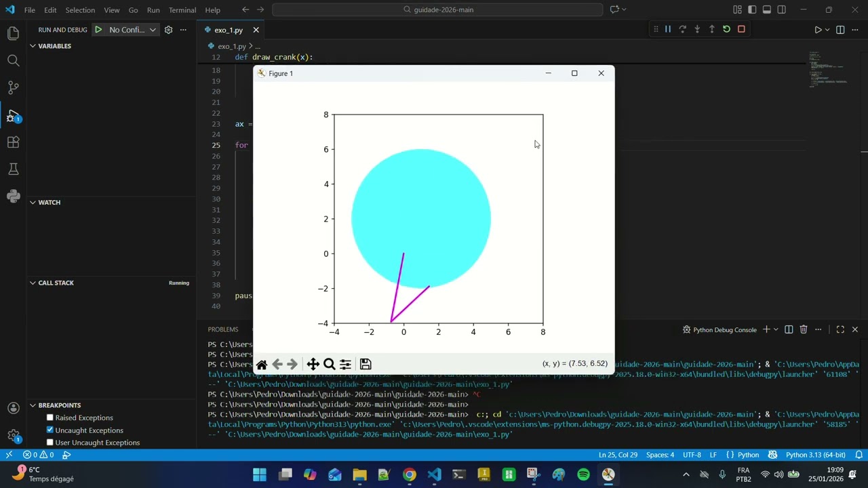Open the new terminal launch profile dropdown
The height and width of the screenshot is (488, 868).
776,329
